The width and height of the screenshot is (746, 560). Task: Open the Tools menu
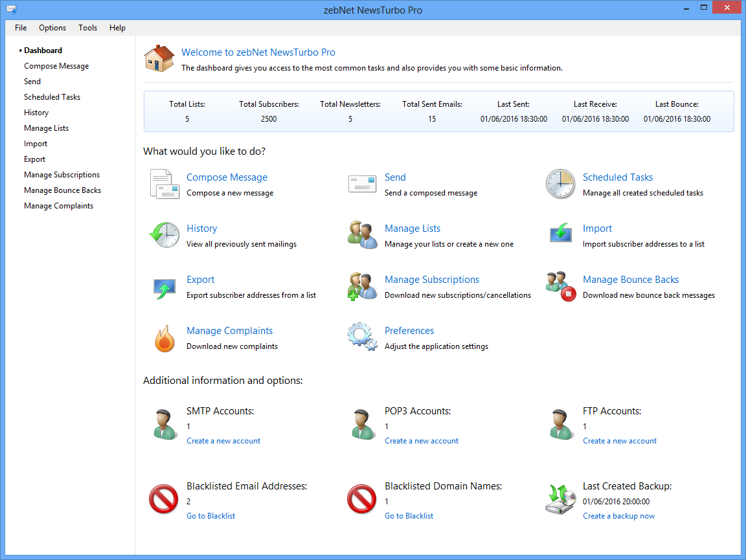click(87, 28)
